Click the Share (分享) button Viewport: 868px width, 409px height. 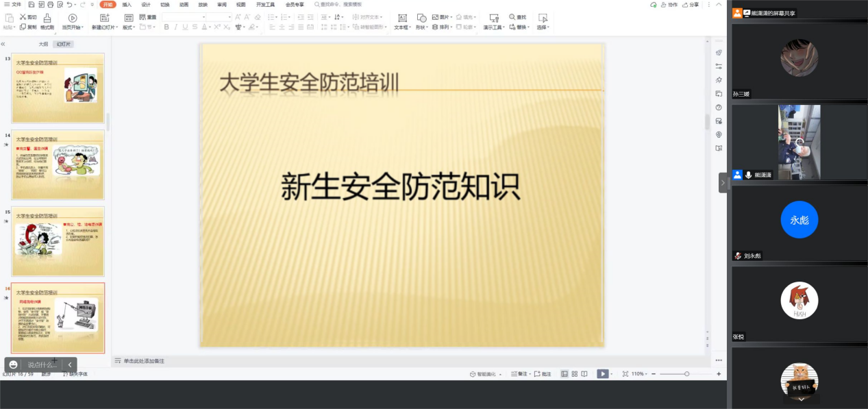tap(691, 4)
